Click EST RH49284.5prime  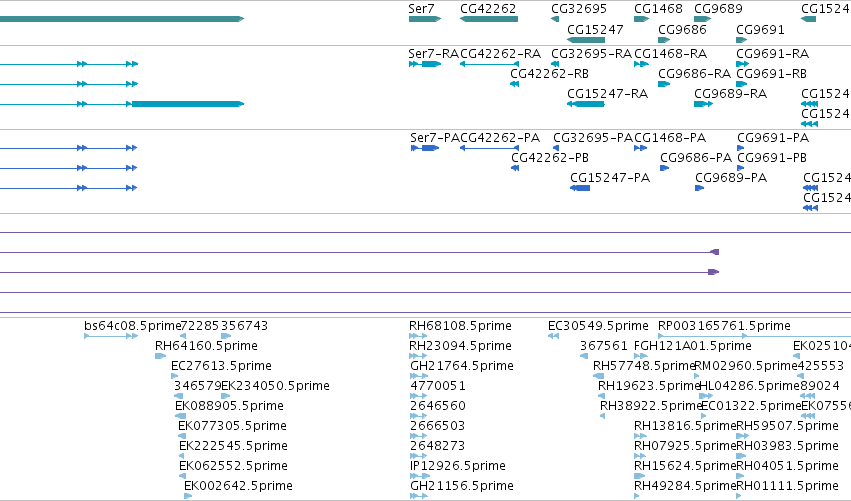pos(685,486)
